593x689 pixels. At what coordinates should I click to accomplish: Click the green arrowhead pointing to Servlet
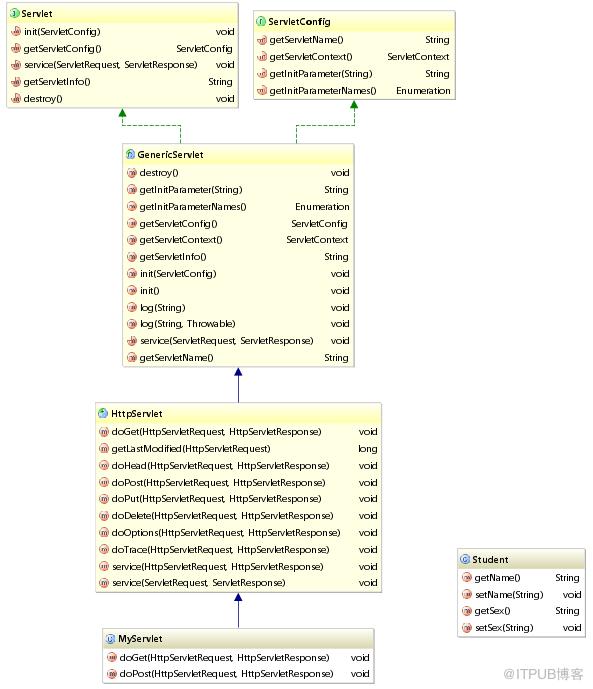tap(123, 113)
